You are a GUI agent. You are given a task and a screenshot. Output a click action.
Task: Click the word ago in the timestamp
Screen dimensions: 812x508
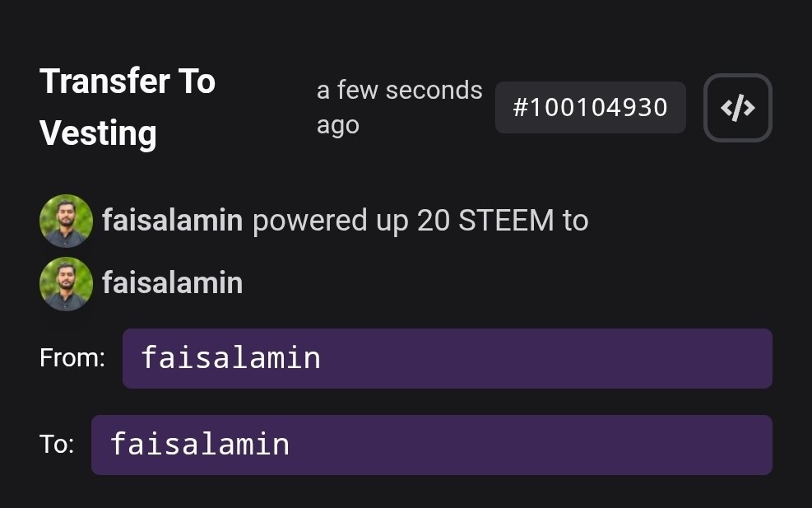tap(338, 126)
